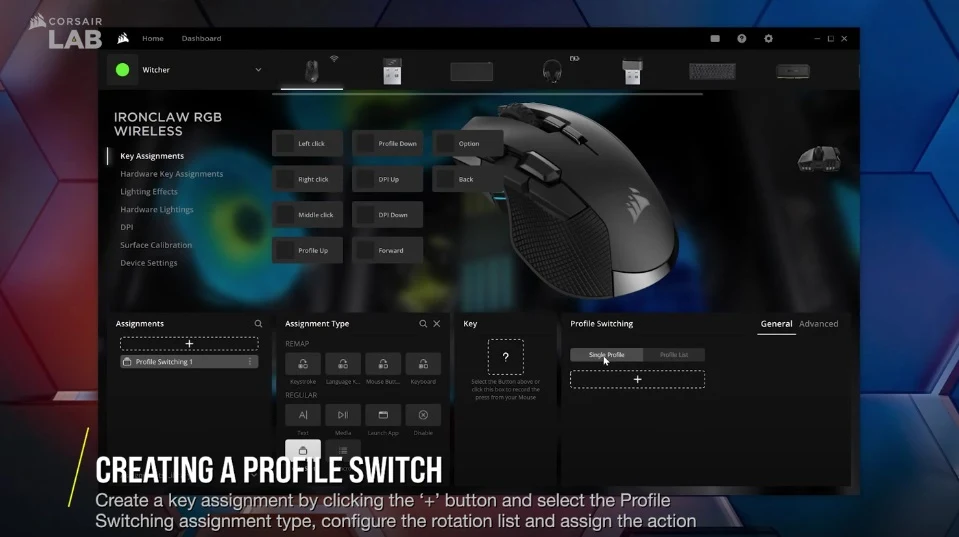Image resolution: width=959 pixels, height=537 pixels.
Task: Search in the Assignments panel
Action: click(258, 324)
